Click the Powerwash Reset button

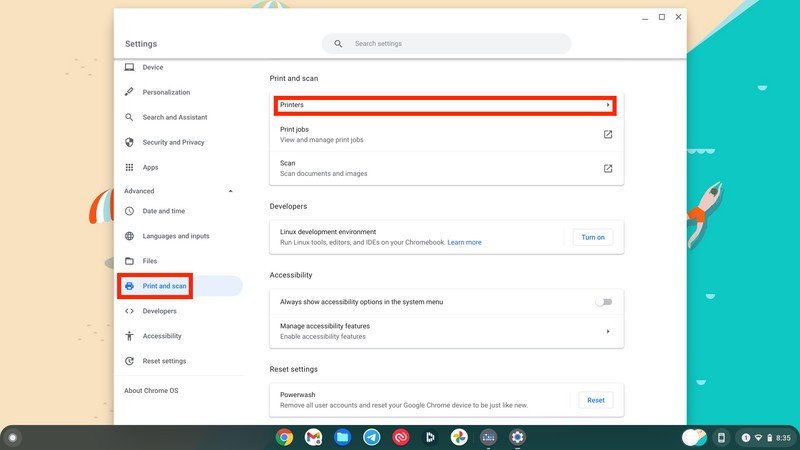[x=596, y=400]
